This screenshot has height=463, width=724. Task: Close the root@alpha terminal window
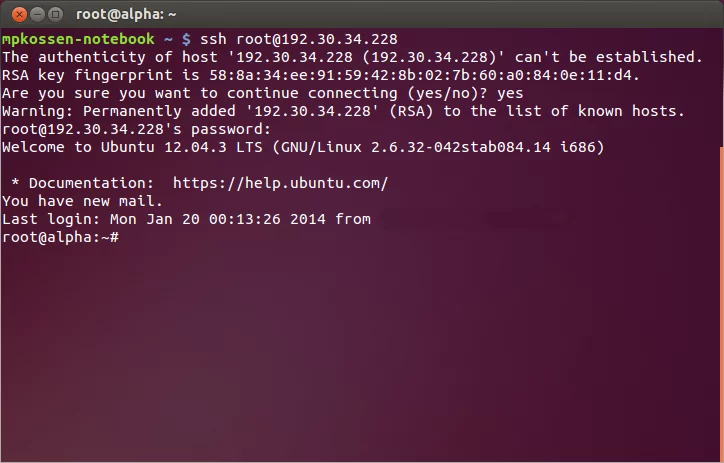19,15
